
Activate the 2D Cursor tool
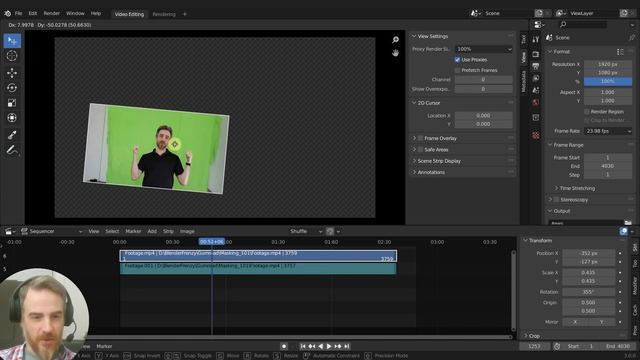(x=12, y=56)
